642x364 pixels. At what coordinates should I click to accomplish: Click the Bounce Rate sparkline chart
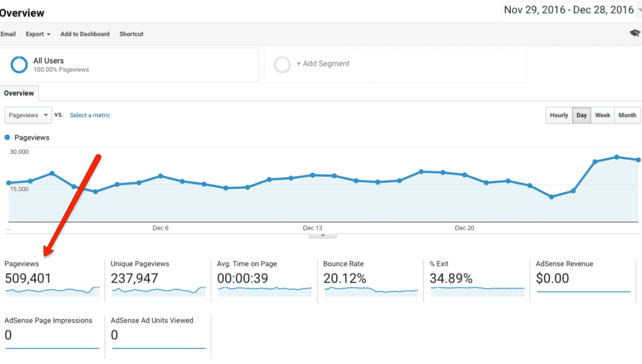point(371,291)
